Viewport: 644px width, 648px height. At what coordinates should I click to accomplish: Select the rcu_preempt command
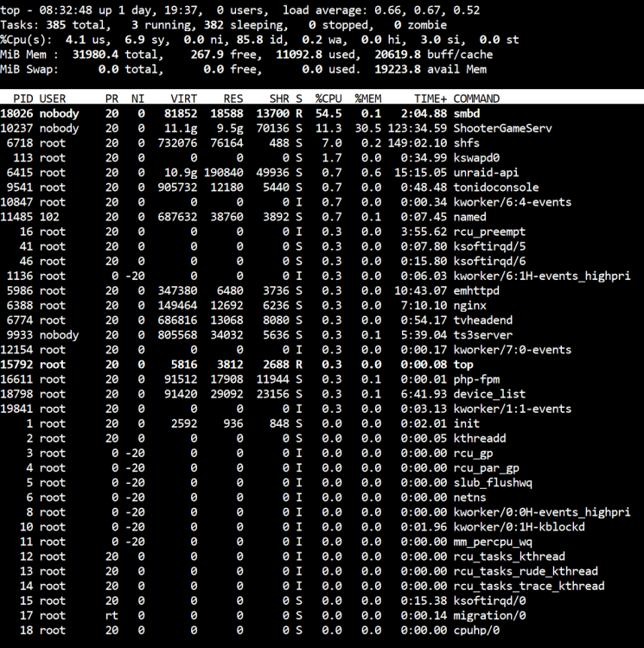coord(489,232)
